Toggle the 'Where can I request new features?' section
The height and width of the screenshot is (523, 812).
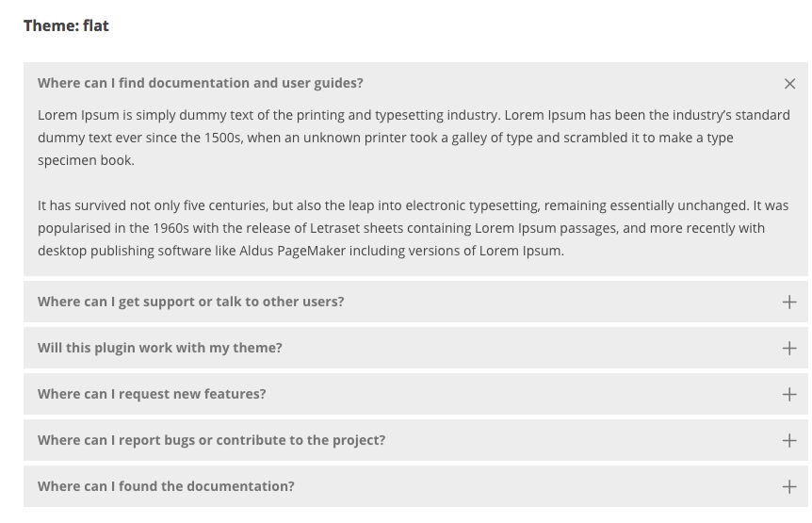[152, 394]
